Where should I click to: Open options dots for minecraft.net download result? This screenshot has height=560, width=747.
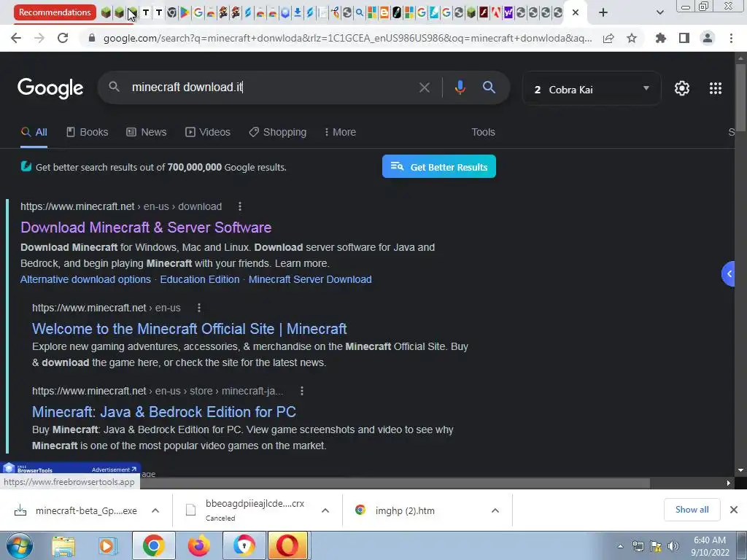click(239, 206)
